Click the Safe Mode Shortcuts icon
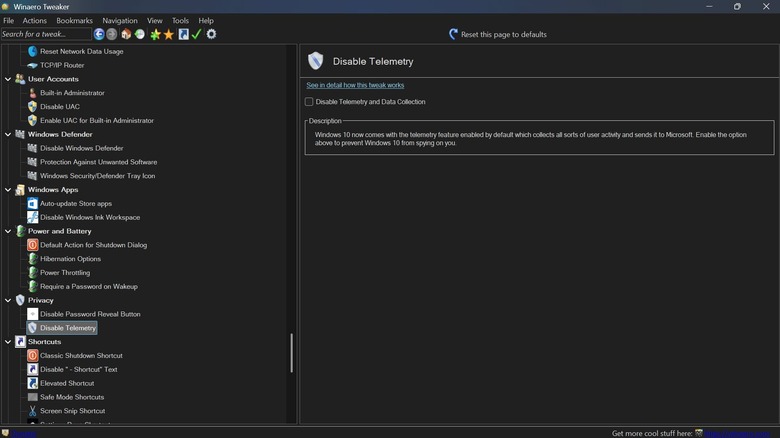The width and height of the screenshot is (780, 438). 32,397
